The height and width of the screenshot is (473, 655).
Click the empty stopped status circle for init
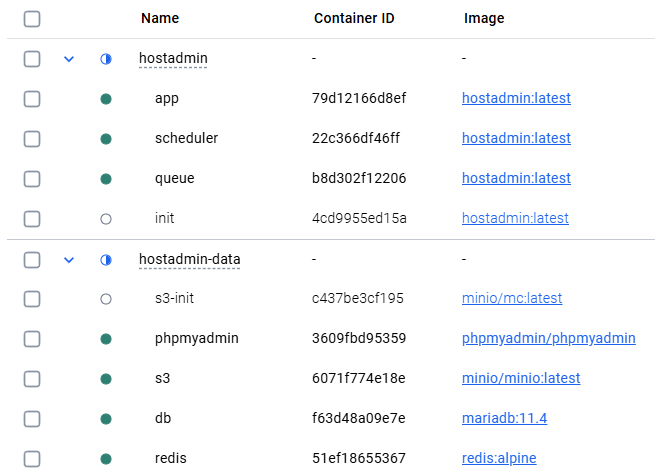(106, 219)
